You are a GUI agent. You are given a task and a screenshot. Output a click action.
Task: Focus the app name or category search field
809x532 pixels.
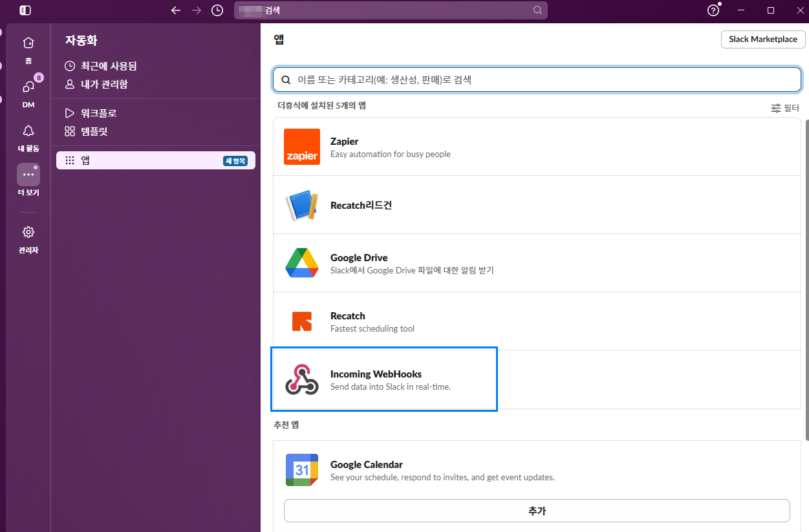(x=537, y=80)
